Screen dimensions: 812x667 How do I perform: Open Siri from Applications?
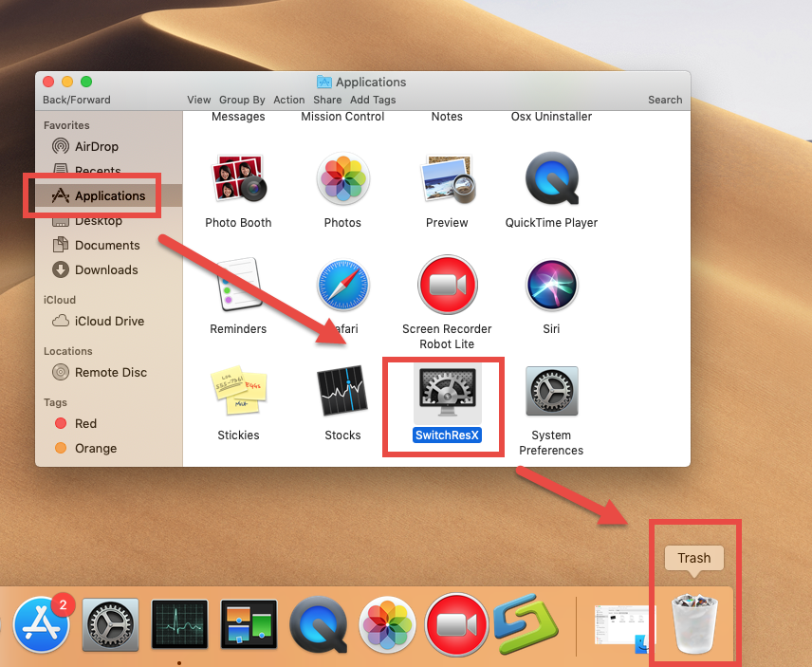click(x=551, y=285)
